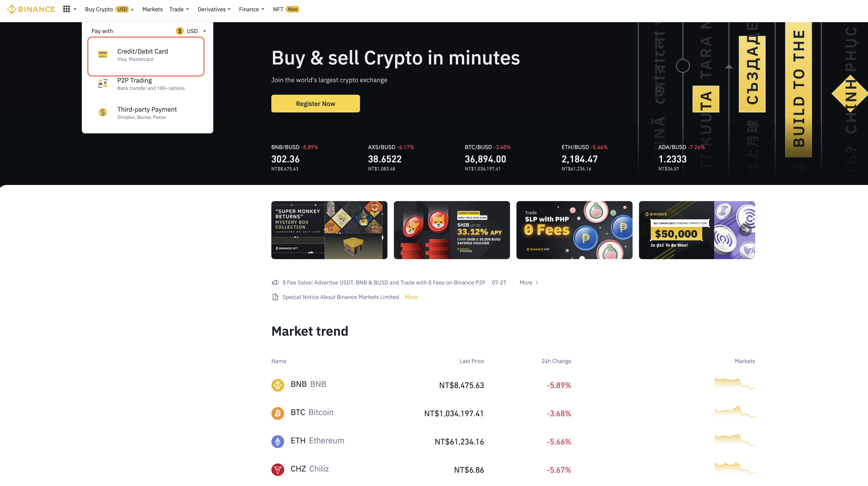This screenshot has height=486, width=868.
Task: Open the Derivatives dropdown
Action: tap(214, 9)
